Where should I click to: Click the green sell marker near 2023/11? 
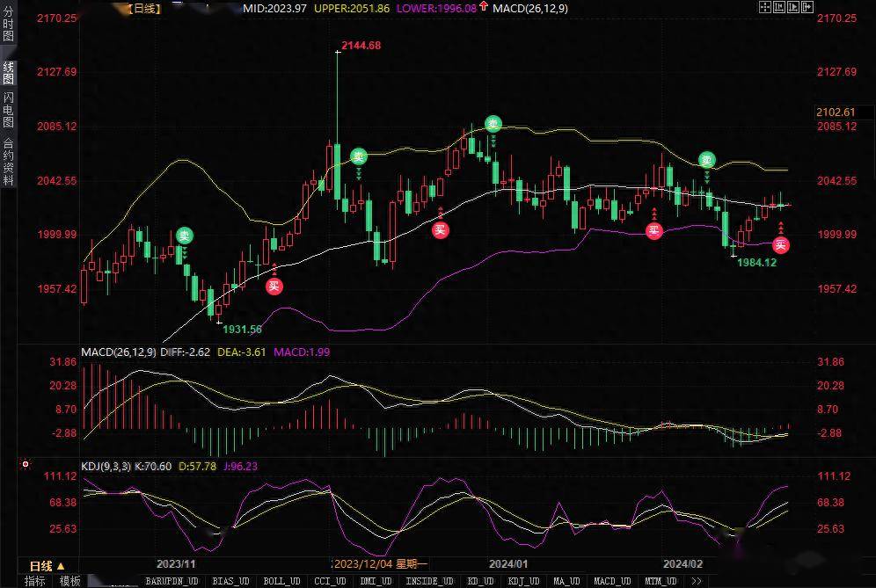tap(185, 235)
